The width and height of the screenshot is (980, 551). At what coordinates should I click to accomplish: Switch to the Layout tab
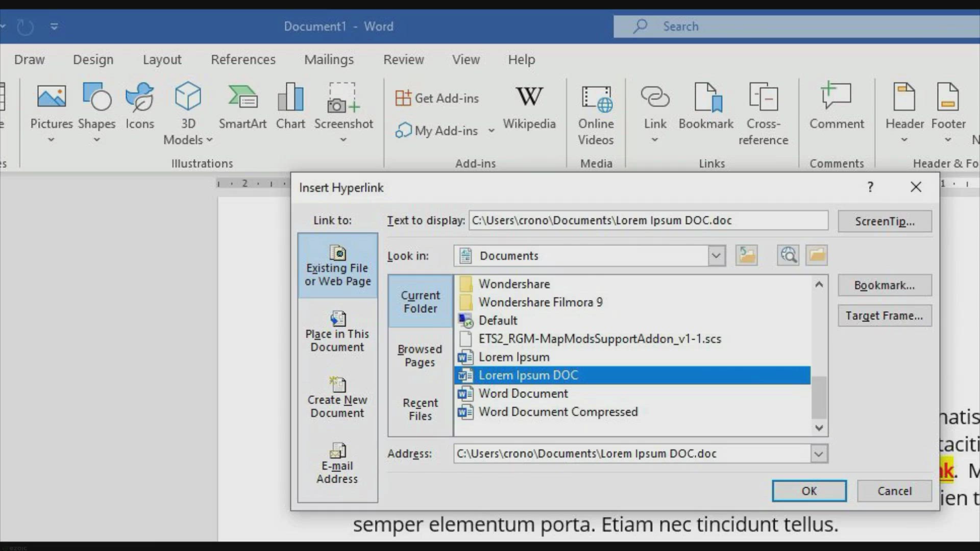pyautogui.click(x=162, y=60)
